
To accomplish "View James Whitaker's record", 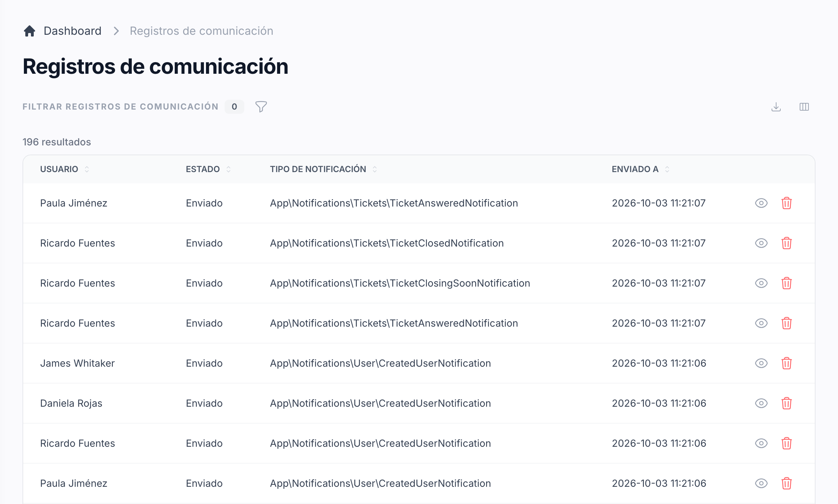I will pos(761,363).
